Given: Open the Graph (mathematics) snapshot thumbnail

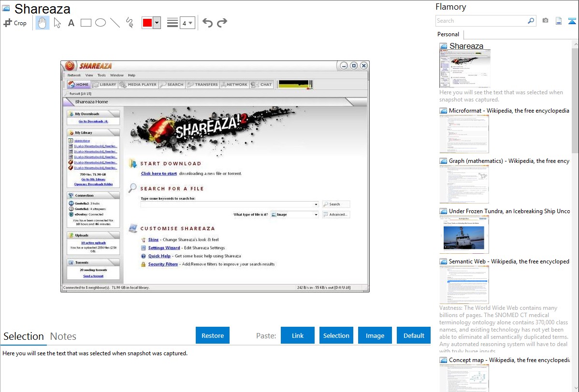Looking at the screenshot, I should [x=464, y=184].
